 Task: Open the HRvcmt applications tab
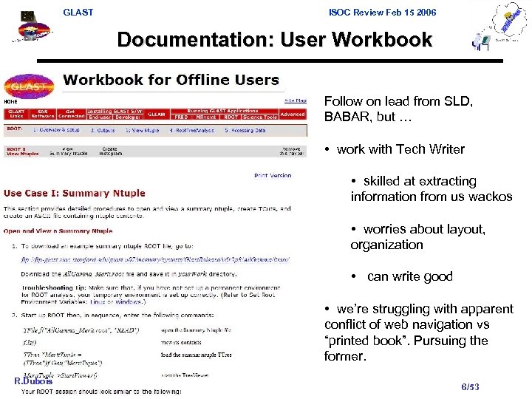pyautogui.click(x=206, y=117)
